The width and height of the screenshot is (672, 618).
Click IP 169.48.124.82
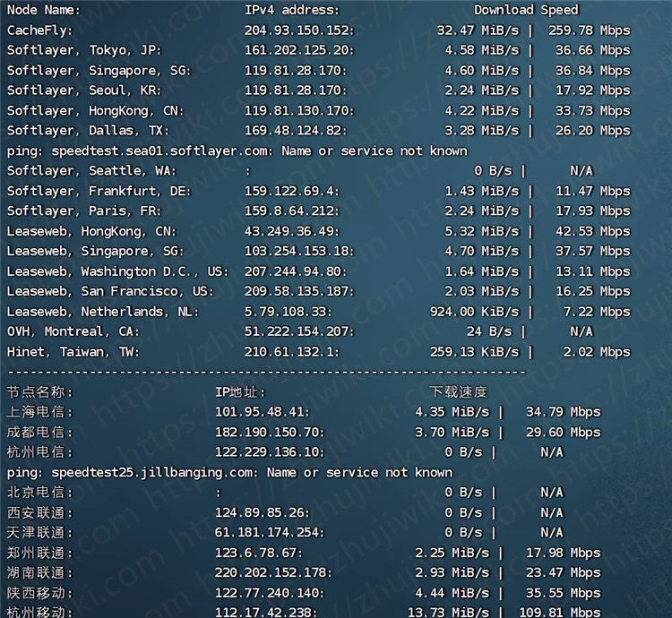tap(296, 131)
